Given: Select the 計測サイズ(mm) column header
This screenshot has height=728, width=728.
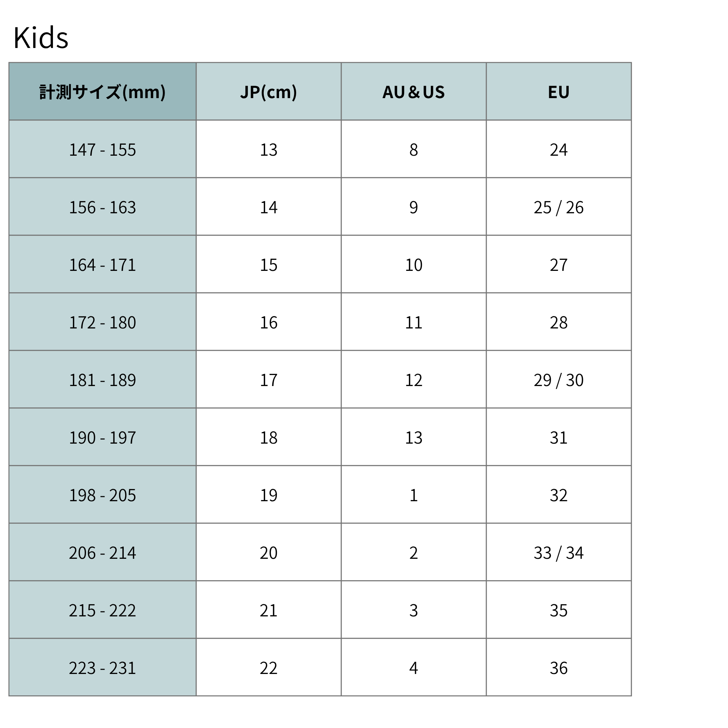Looking at the screenshot, I should click(x=102, y=92).
